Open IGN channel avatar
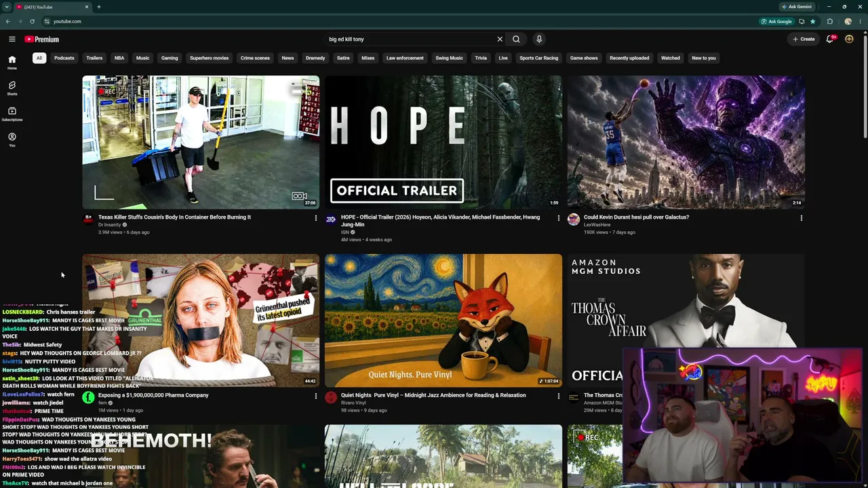 [x=331, y=220]
